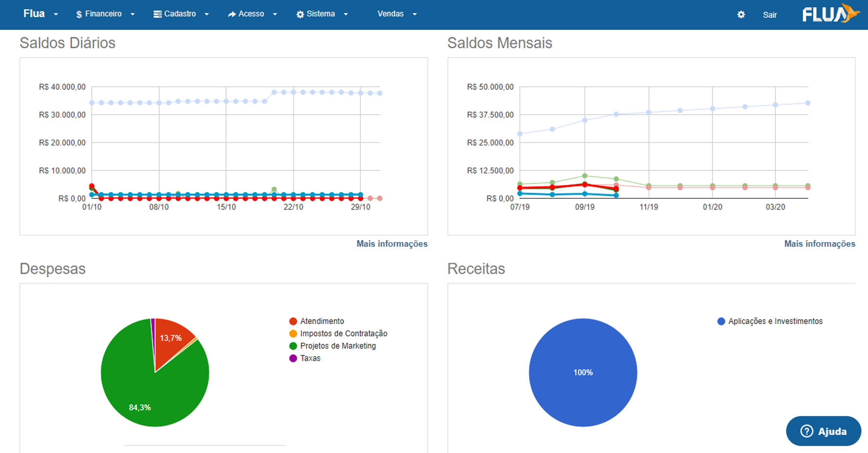Click the Cadastro list icon
Screen dimensions: 868x453
point(158,14)
